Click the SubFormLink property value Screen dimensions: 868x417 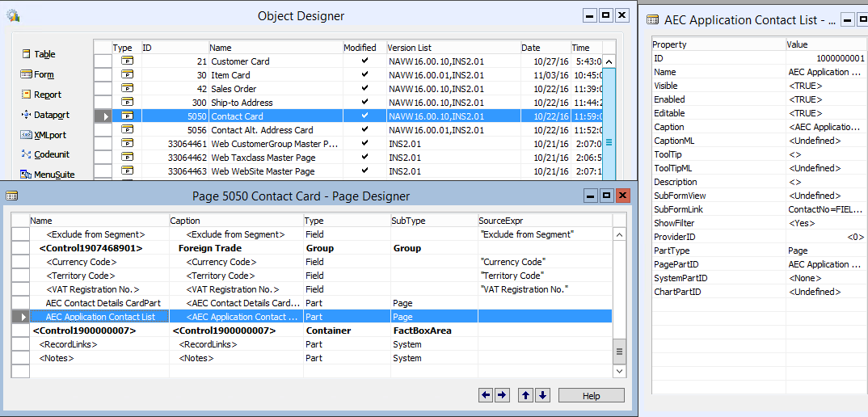827,209
